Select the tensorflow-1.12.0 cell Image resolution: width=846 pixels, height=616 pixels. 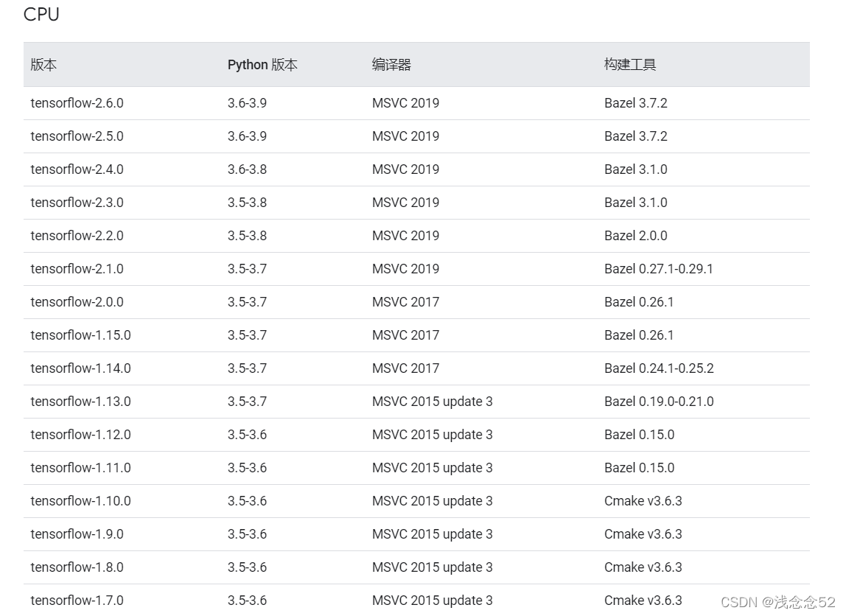(81, 435)
